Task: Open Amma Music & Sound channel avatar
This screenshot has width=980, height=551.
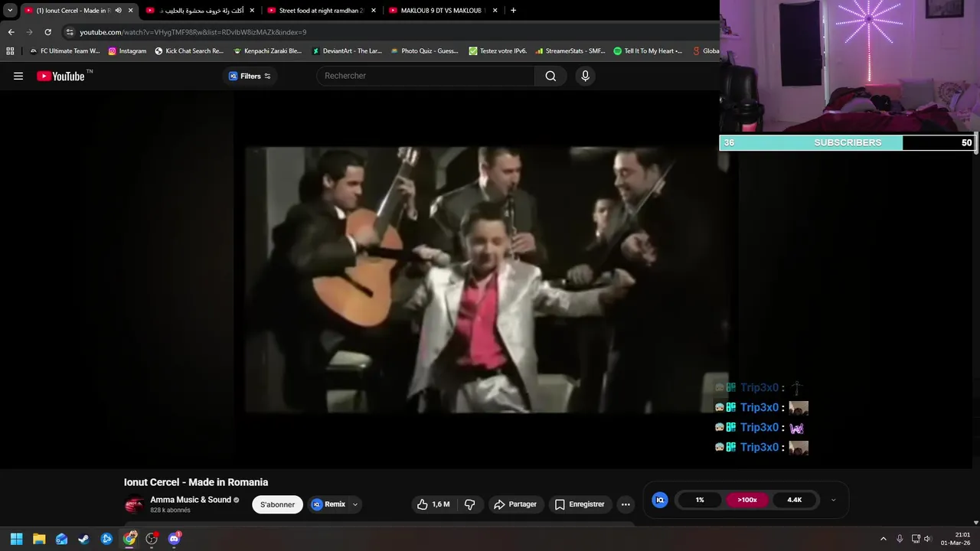Action: coord(134,504)
